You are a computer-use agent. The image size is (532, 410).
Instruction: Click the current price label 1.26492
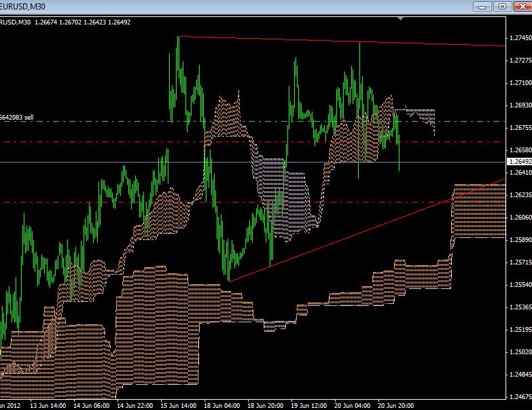pos(520,162)
